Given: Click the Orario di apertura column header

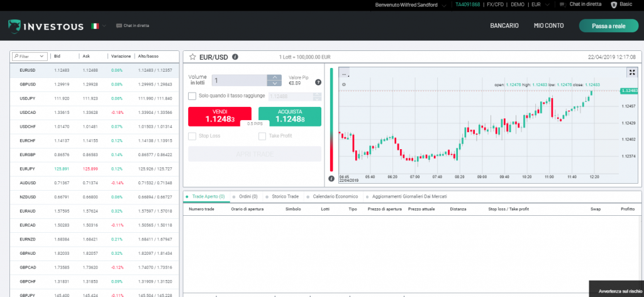Looking at the screenshot, I should pyautogui.click(x=247, y=209).
